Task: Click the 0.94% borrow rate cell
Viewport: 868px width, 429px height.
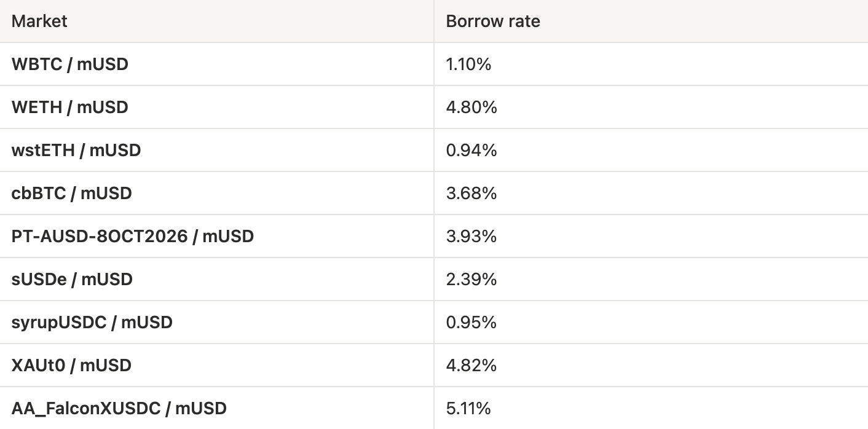Action: [651, 150]
